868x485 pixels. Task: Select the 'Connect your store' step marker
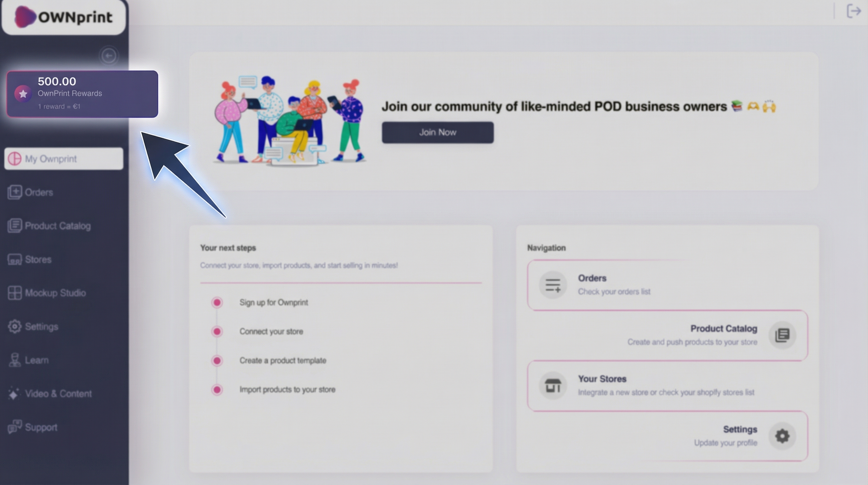217,332
